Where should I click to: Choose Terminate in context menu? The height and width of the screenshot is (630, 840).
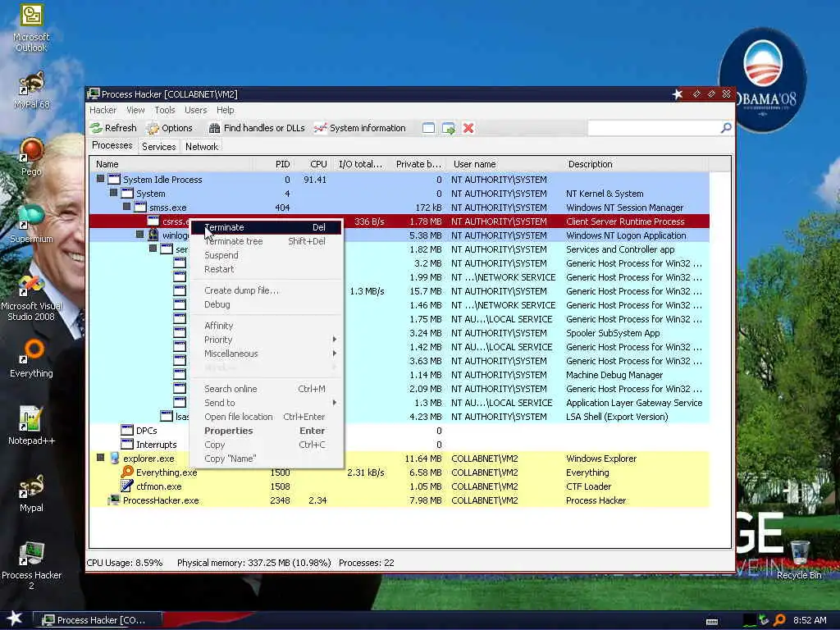click(267, 227)
